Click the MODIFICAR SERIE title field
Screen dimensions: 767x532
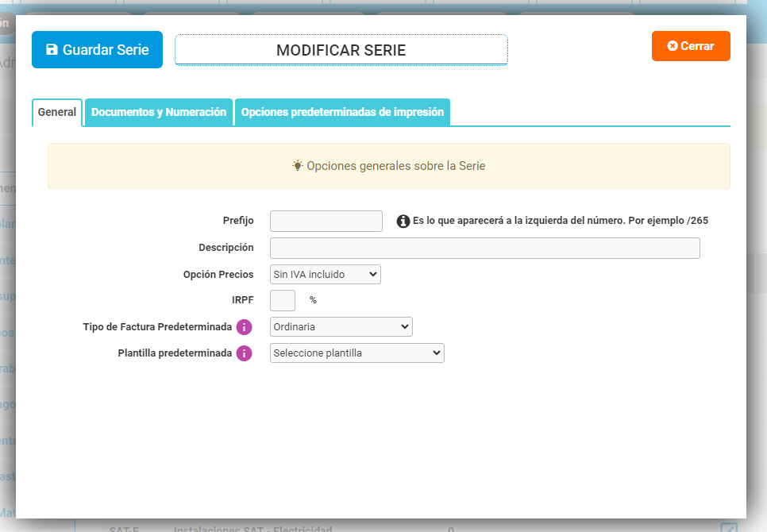pyautogui.click(x=341, y=49)
